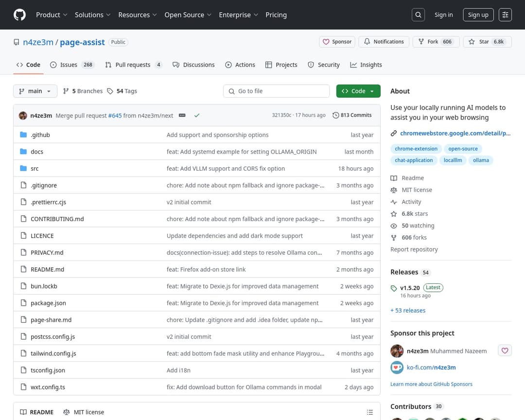
Task: Select the chrome-extension topic tag
Action: tap(416, 149)
